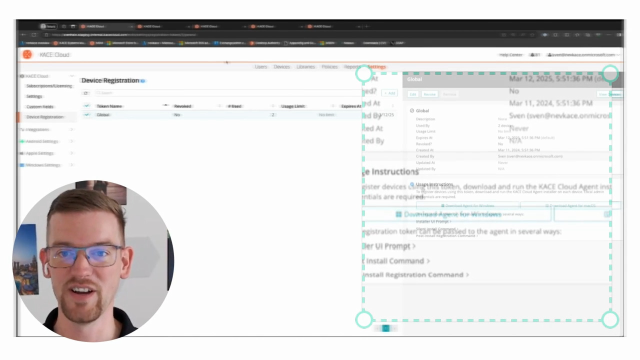Click the Edit button in the Global panel
640x360 pixels.
(413, 94)
